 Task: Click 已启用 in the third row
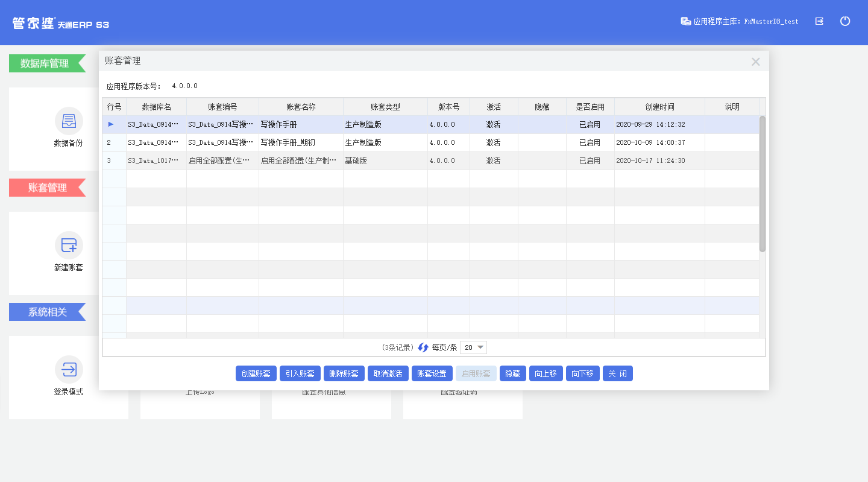click(x=590, y=161)
